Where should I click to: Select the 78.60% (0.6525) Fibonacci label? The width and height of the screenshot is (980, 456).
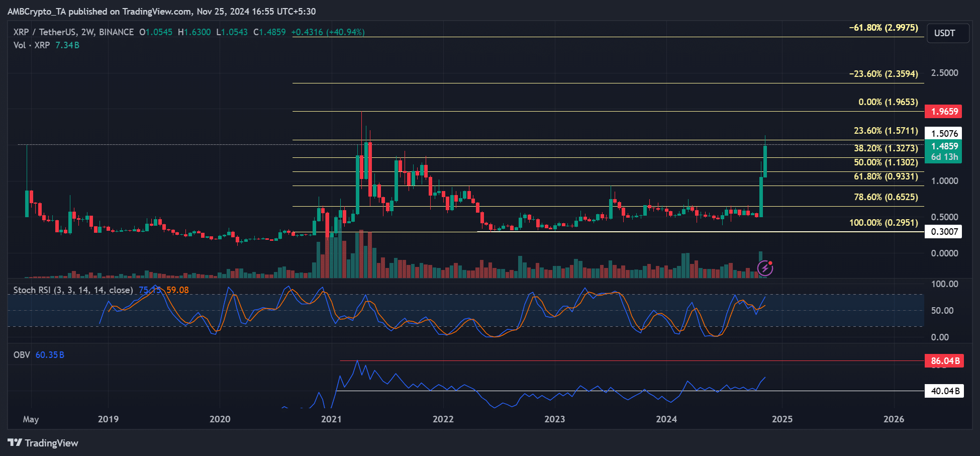click(x=886, y=197)
